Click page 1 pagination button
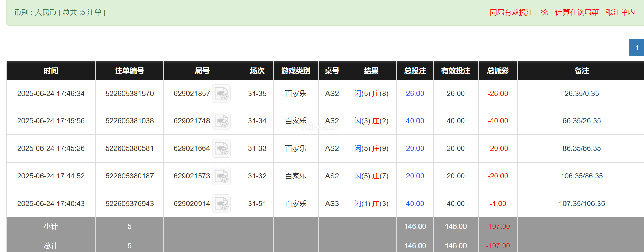The width and height of the screenshot is (644, 252). pos(637,47)
